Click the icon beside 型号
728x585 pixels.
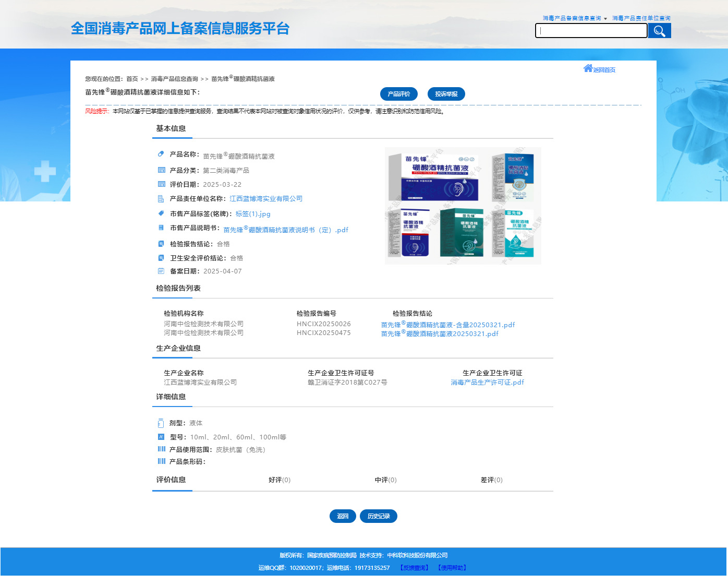coord(161,437)
